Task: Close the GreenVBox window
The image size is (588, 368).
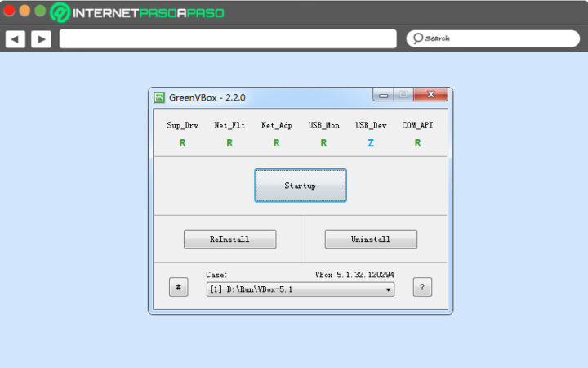Action: point(430,96)
